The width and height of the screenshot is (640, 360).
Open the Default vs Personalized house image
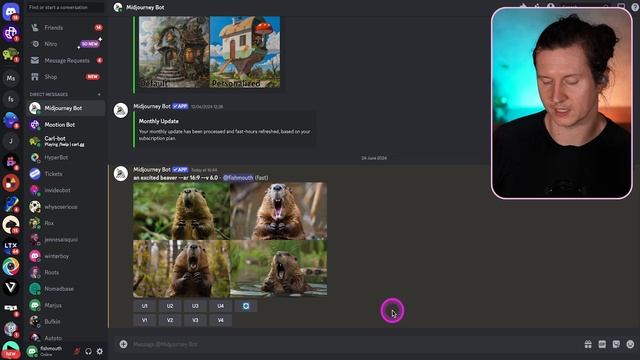click(x=209, y=52)
